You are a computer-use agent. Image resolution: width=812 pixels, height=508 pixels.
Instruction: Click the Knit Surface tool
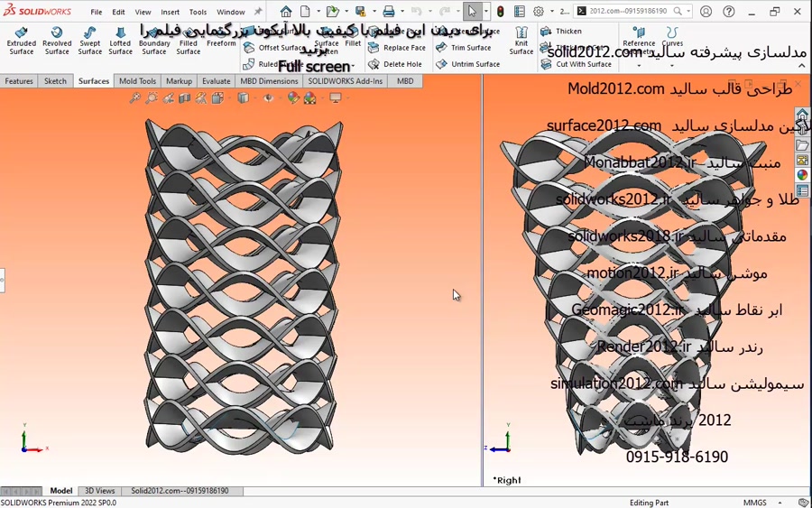521,41
